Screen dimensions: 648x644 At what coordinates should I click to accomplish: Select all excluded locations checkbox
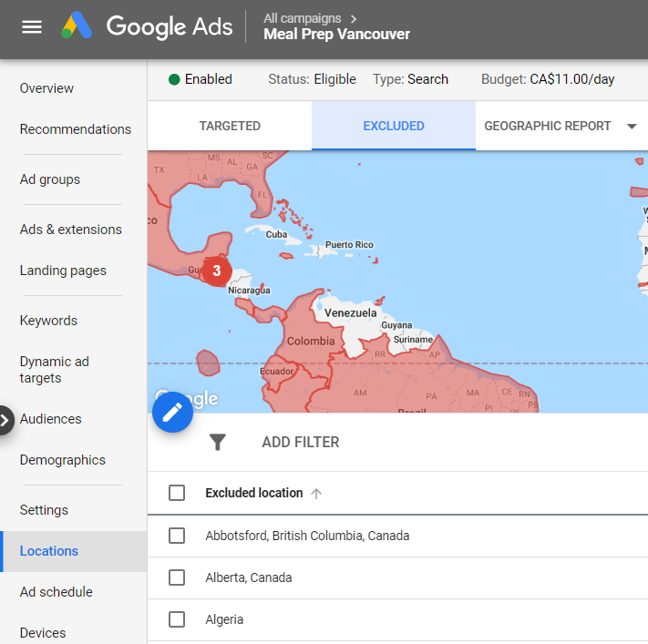[x=177, y=493]
